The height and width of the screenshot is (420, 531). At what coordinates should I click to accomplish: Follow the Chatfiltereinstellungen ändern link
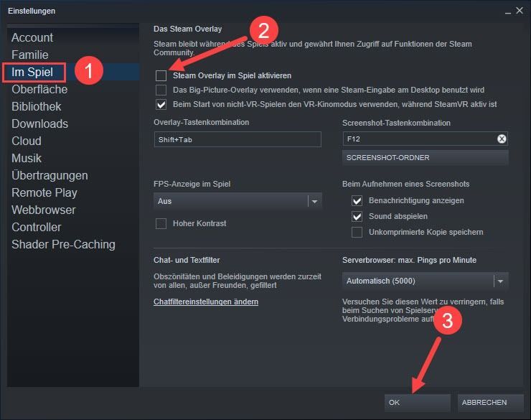click(206, 302)
